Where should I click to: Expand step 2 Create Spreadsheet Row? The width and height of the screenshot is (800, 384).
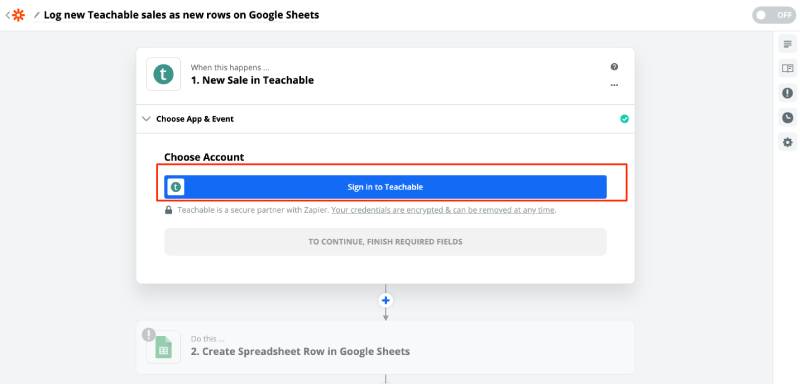(385, 347)
